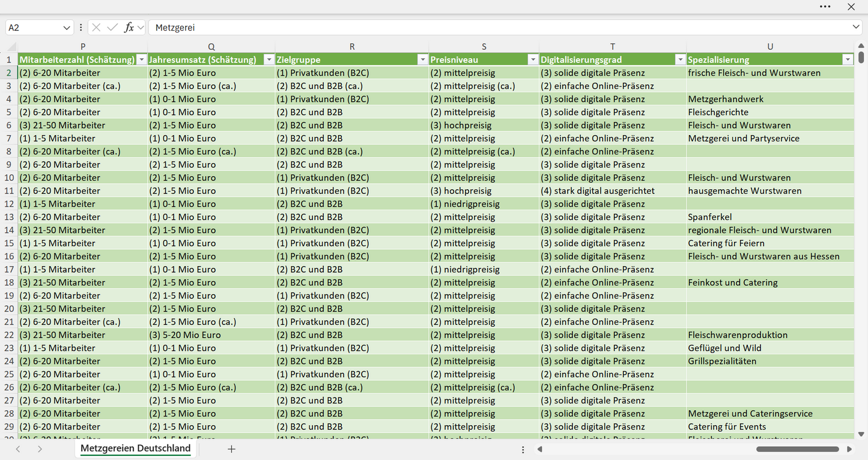Viewport: 868px width, 460px height.
Task: Select '(3) 21-50 Mitarbeiter' cell in row 14
Action: (x=83, y=230)
